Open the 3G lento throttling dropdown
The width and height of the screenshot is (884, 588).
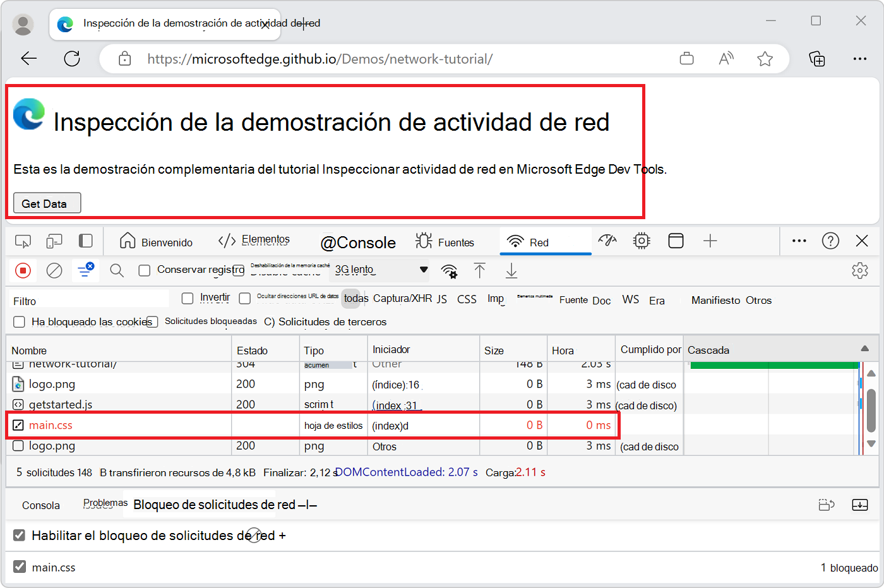coord(379,270)
